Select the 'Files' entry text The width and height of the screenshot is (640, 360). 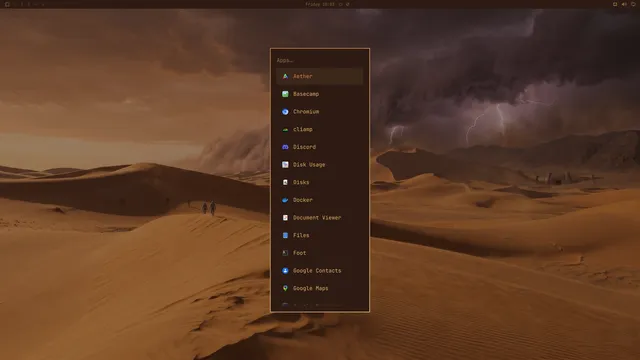click(301, 236)
